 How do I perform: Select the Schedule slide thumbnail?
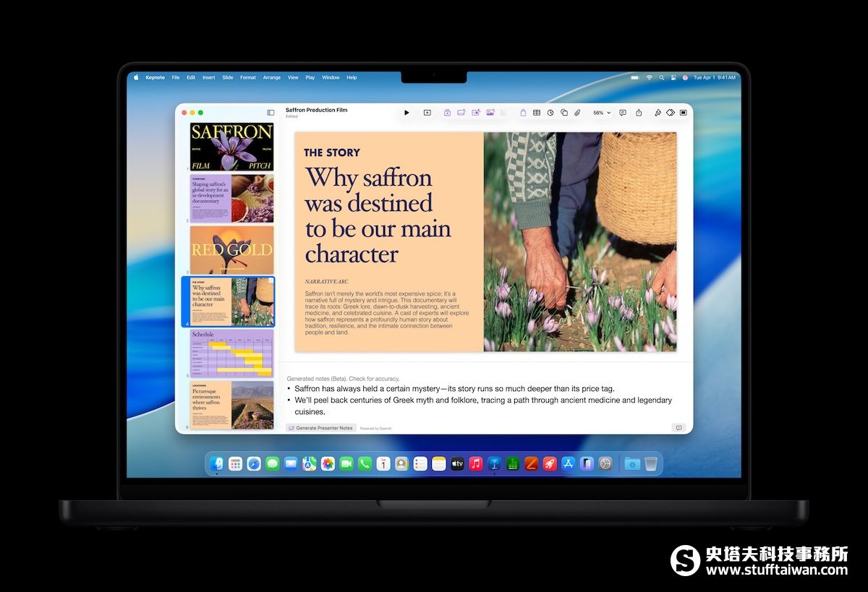(x=231, y=353)
